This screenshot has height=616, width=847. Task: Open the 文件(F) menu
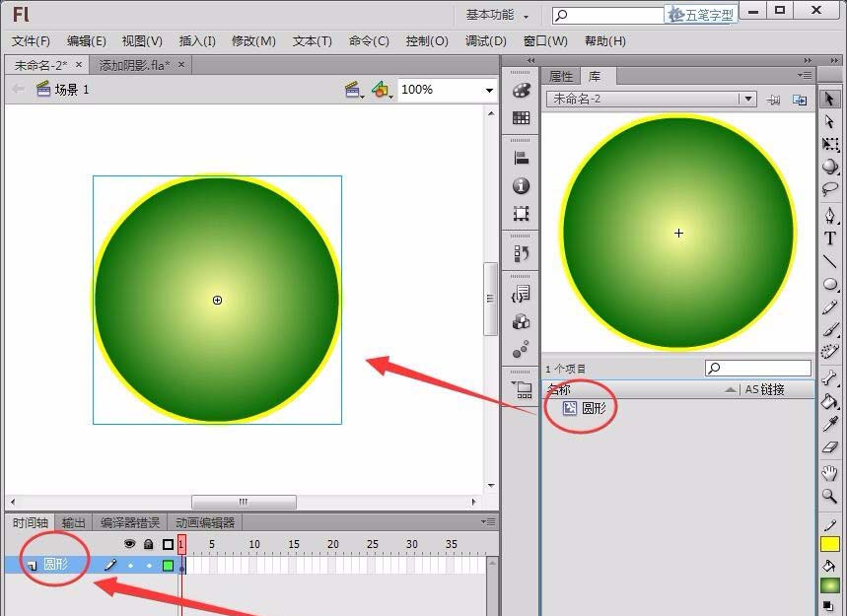tap(31, 41)
